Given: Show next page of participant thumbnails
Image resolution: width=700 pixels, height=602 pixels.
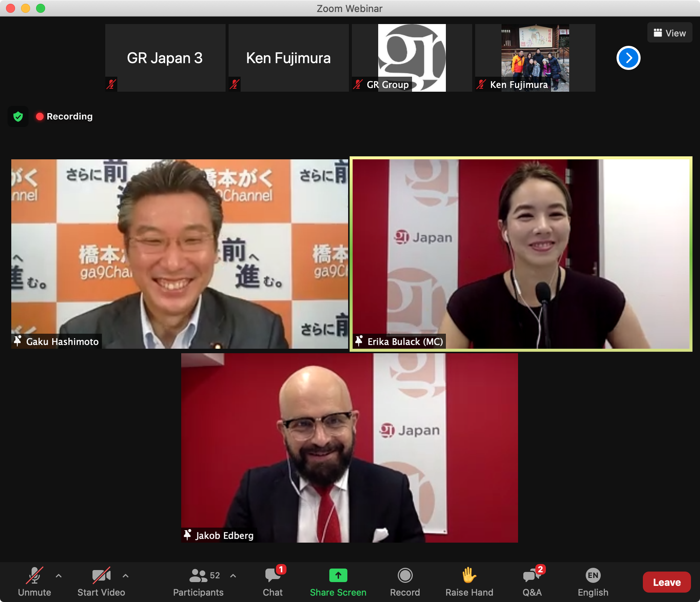Looking at the screenshot, I should tap(628, 58).
